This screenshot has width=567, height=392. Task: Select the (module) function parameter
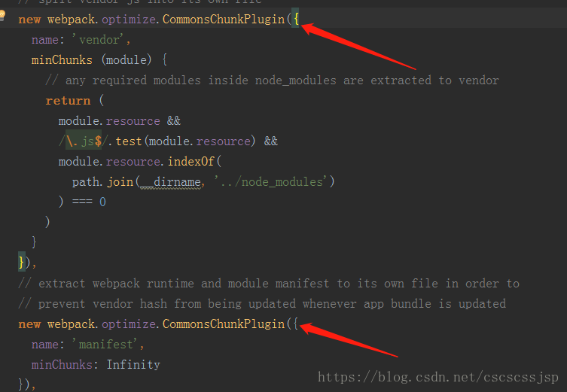click(x=127, y=60)
